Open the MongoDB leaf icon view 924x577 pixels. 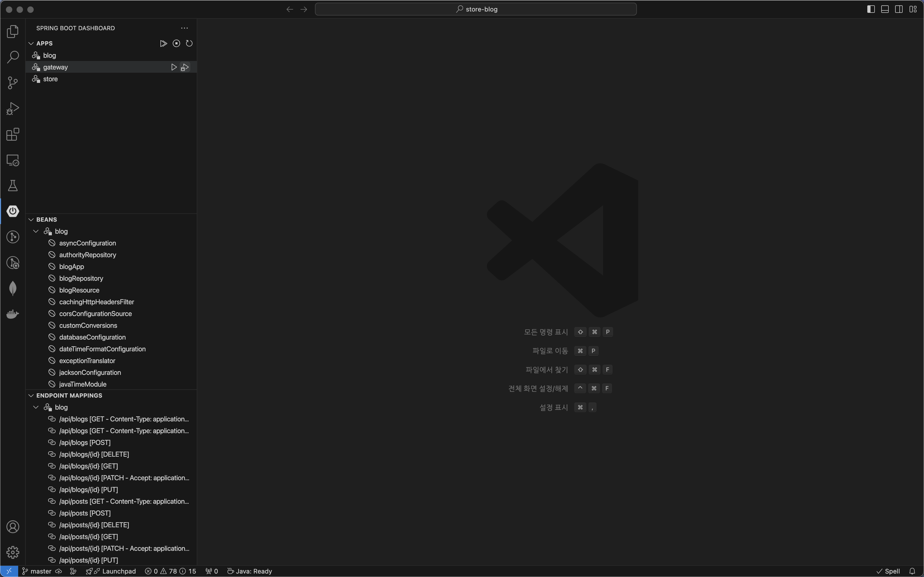pyautogui.click(x=13, y=288)
